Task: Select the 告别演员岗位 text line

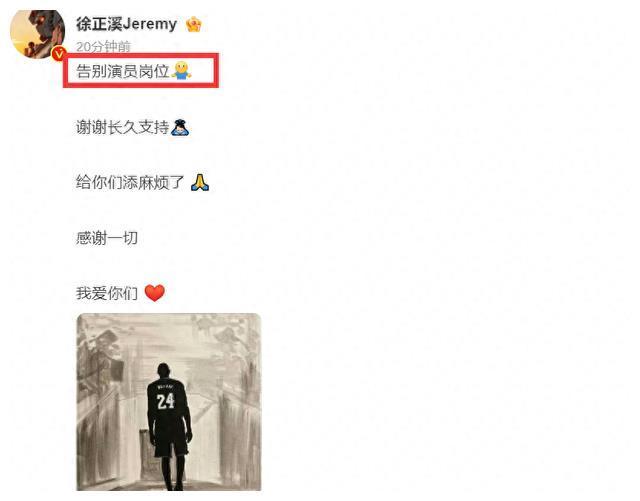Action: coord(123,71)
